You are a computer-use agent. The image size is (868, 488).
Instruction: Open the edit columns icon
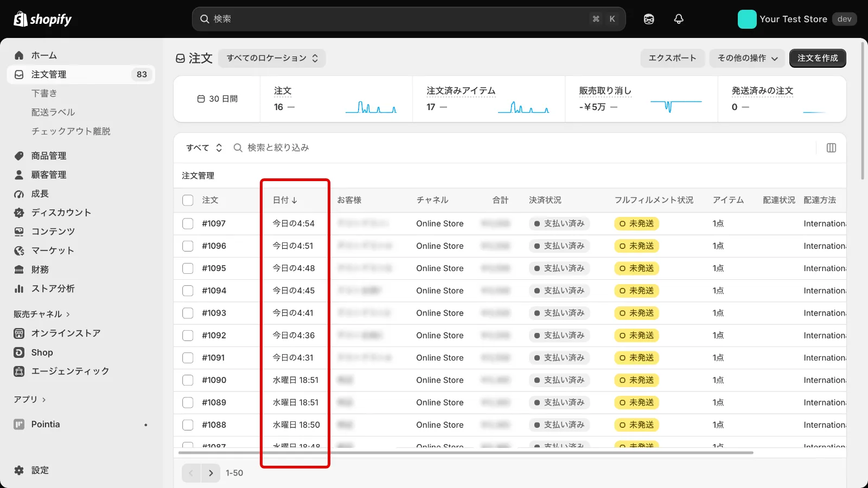point(831,148)
